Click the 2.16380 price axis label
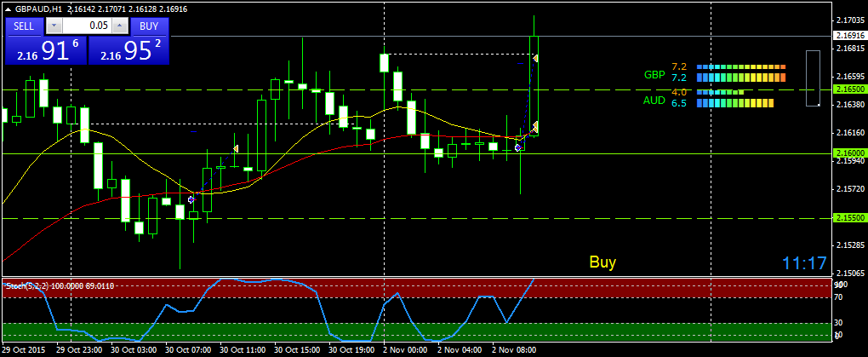This screenshot has height=357, width=868. coord(851,104)
